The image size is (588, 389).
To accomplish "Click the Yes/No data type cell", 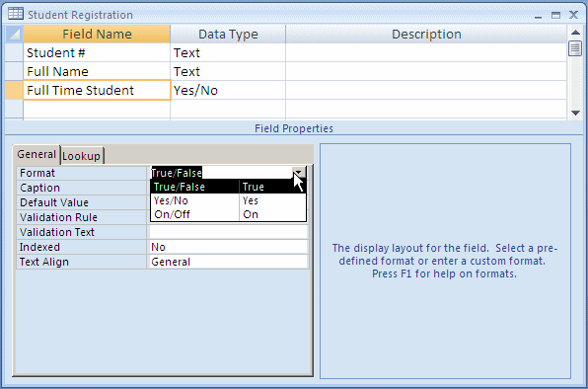I will 228,91.
